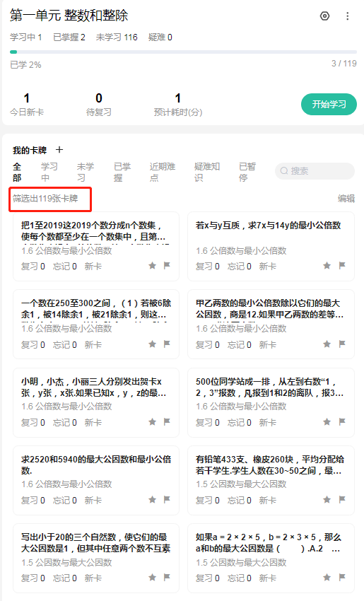Open the 有铅笔433支 card

point(271,480)
